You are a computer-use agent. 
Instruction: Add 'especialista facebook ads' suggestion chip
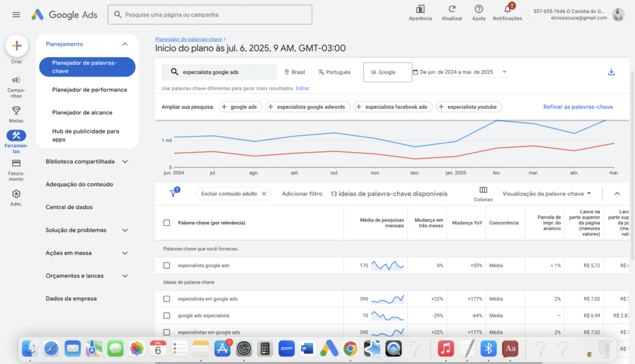point(393,107)
